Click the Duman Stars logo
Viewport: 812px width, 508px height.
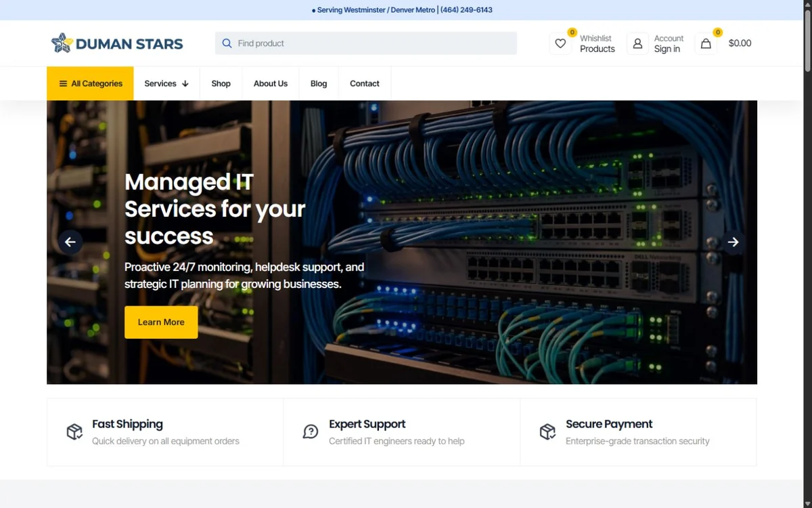point(117,43)
